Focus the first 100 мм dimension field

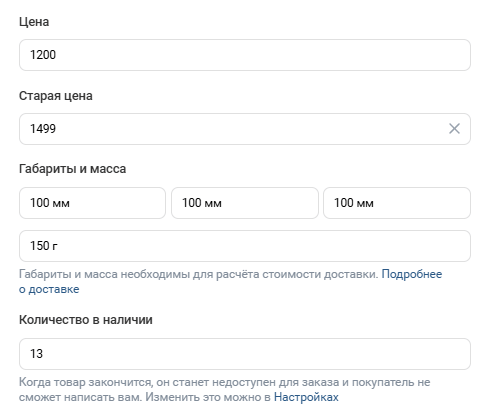[92, 203]
